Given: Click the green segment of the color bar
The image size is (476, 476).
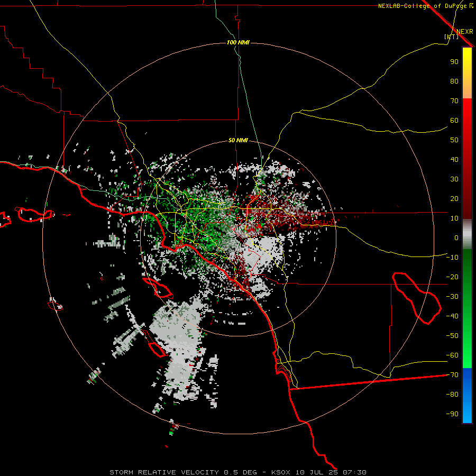Looking at the screenshot, I should 467,309.
